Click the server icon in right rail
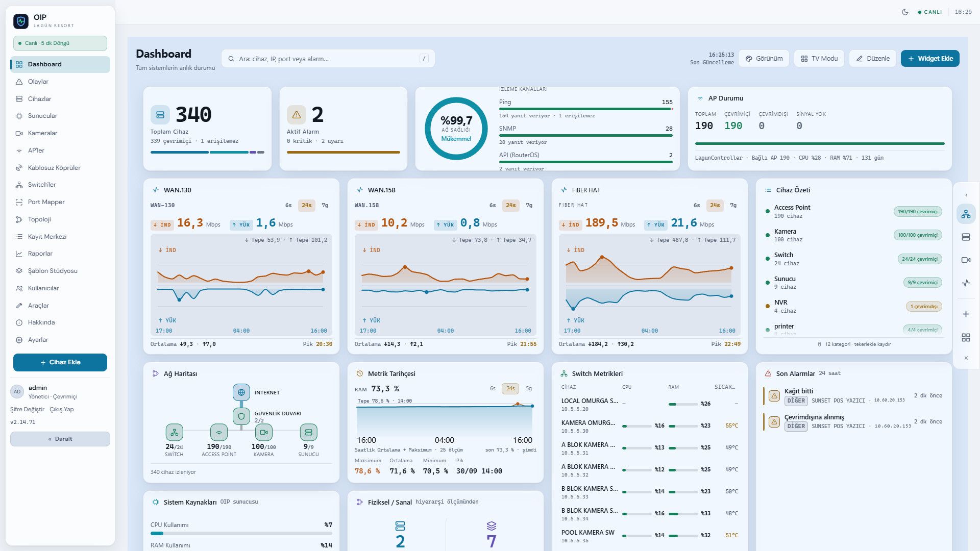 coord(966,237)
